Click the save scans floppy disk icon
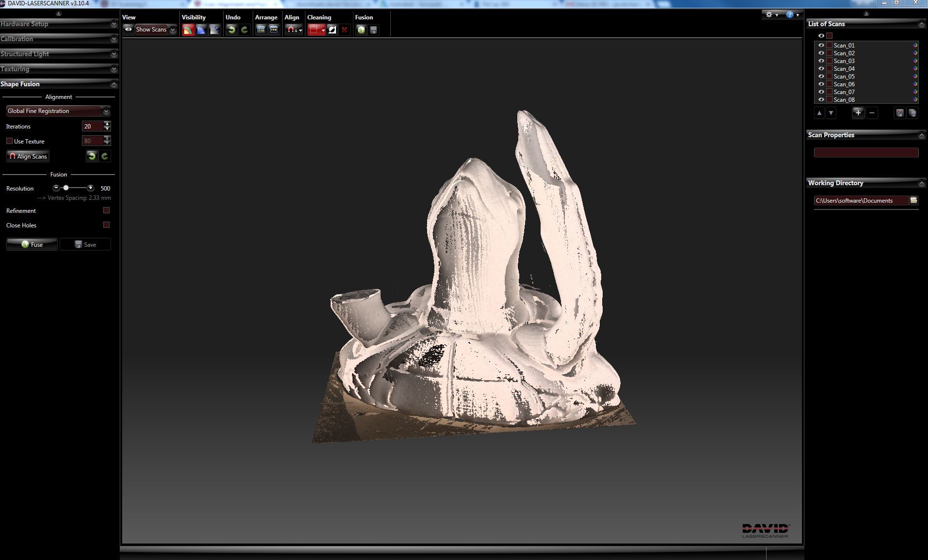 (x=373, y=30)
